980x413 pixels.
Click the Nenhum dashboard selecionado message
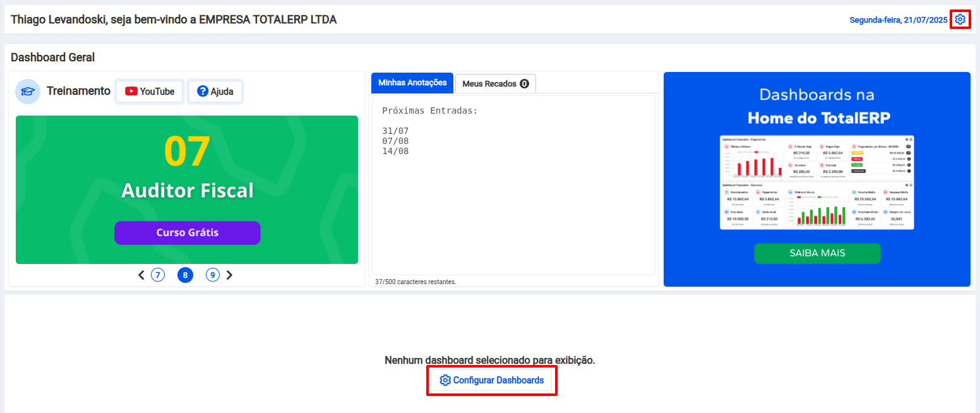click(x=490, y=360)
